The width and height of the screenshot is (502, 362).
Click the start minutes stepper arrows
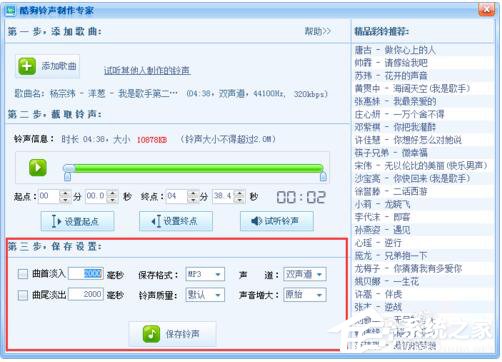tap(65, 196)
